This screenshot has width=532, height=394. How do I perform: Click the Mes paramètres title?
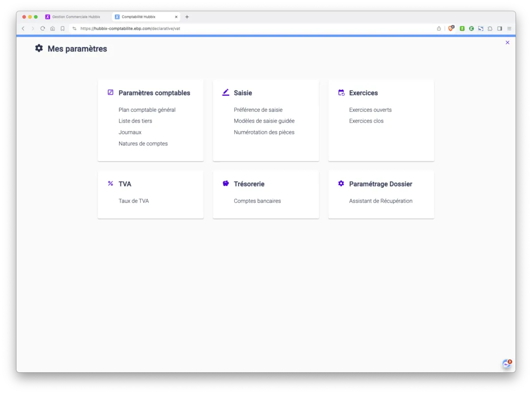pyautogui.click(x=77, y=49)
